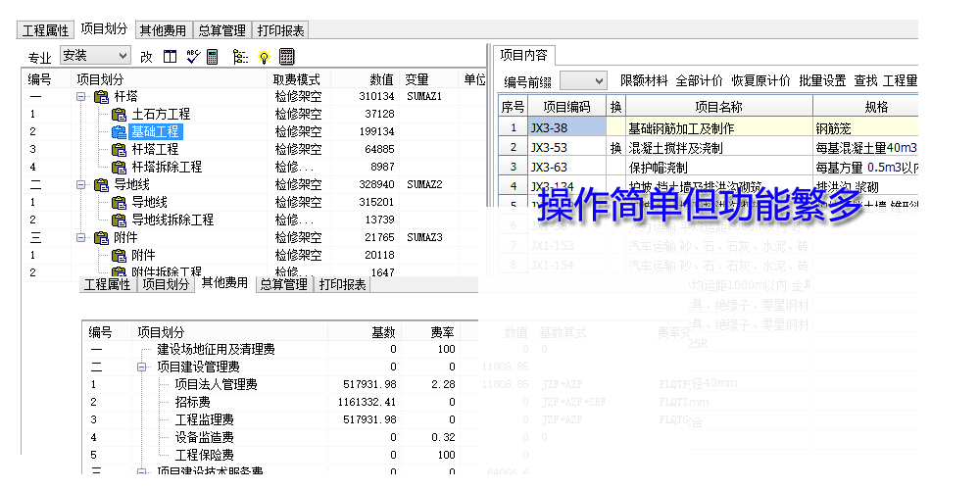Click the 基础工程 item icon

120,132
